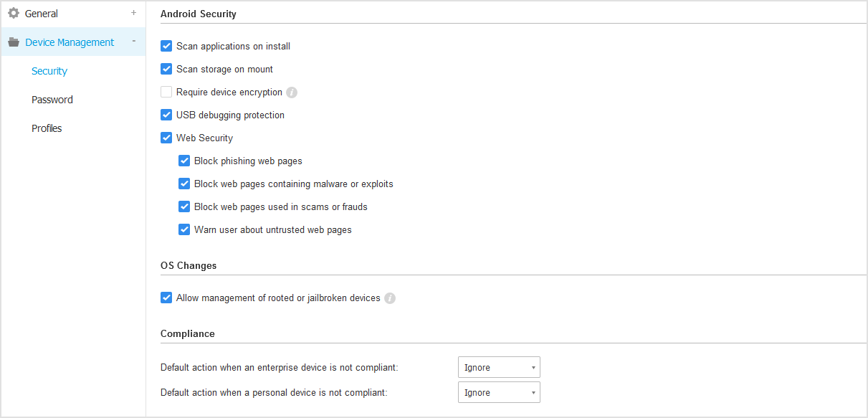This screenshot has width=868, height=418.
Task: Collapse the Device Management section
Action: pyautogui.click(x=133, y=42)
